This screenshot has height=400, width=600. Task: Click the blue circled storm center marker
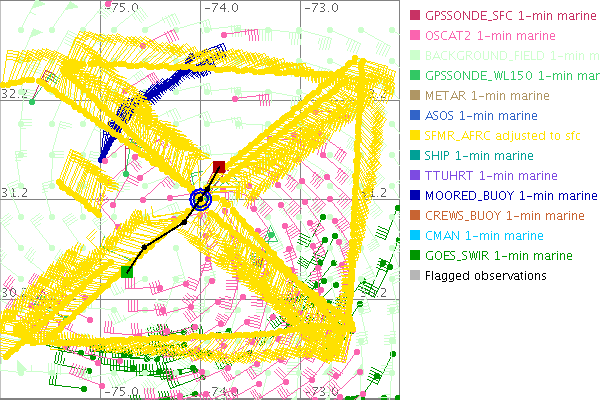point(201,200)
